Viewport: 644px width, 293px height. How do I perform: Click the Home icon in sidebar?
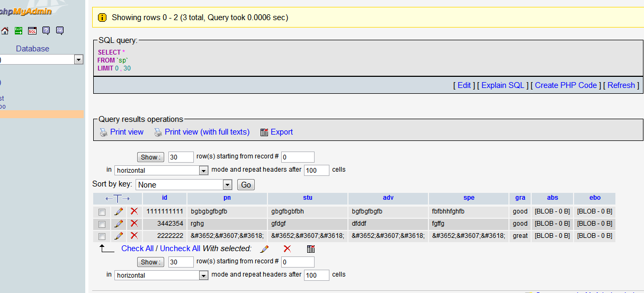click(5, 31)
